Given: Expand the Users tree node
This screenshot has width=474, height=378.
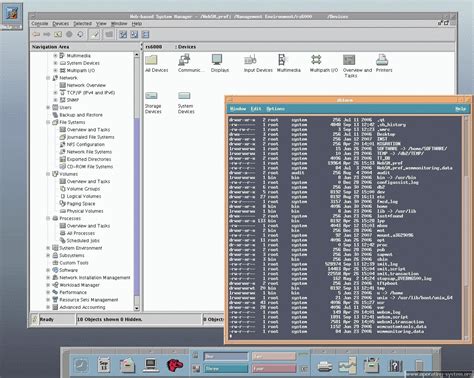Looking at the screenshot, I should click(x=48, y=107).
